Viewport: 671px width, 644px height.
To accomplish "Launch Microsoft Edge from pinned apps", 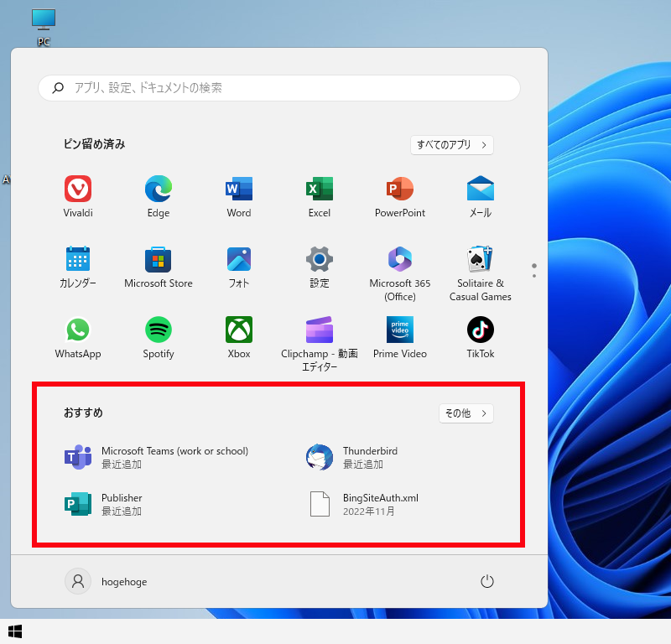I will click(159, 196).
